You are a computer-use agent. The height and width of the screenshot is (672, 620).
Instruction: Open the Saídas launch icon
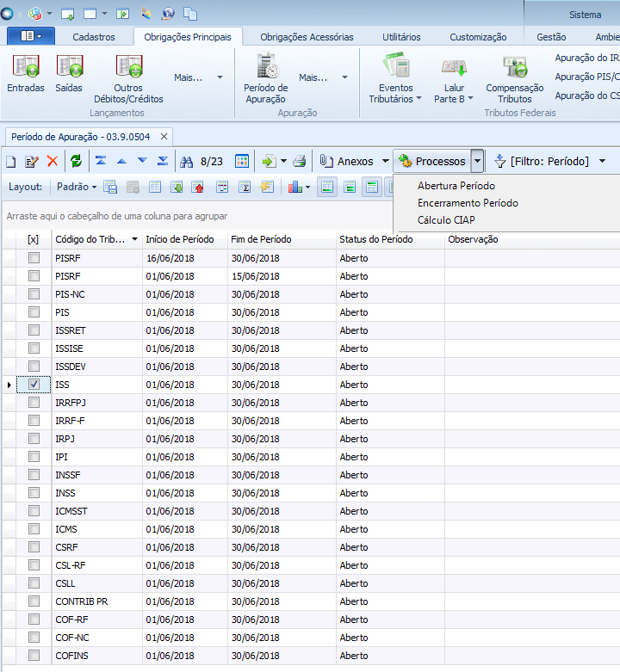pos(69,73)
